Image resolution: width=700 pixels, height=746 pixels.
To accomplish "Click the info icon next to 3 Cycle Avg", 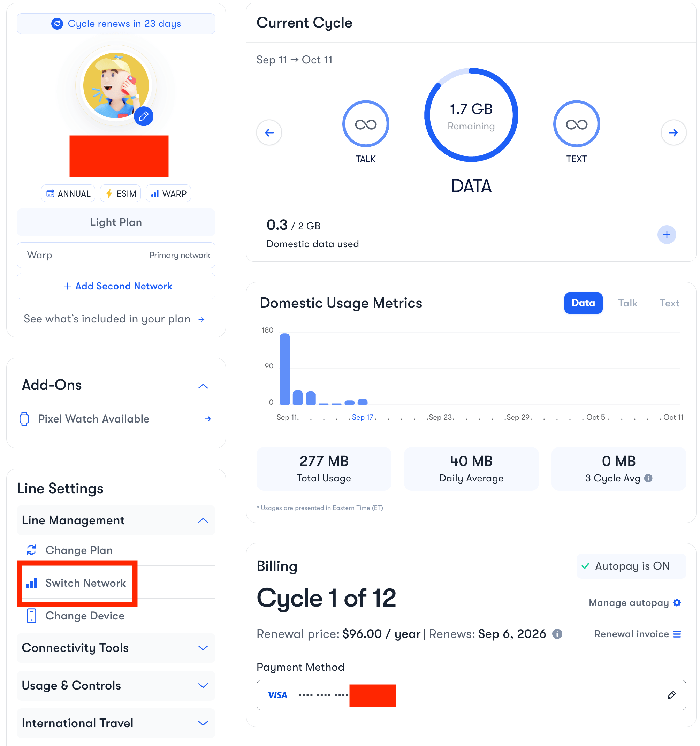I will 648,478.
